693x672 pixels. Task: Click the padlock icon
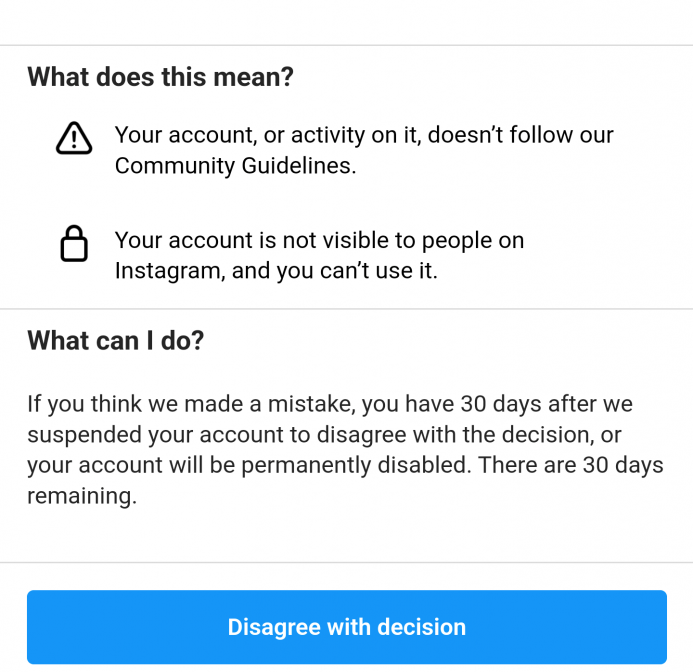click(74, 244)
